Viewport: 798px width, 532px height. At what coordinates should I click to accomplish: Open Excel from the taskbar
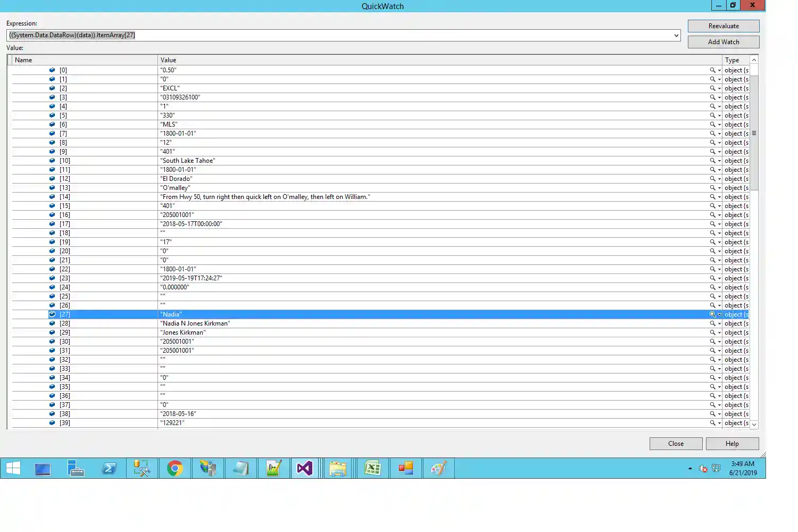click(x=372, y=469)
